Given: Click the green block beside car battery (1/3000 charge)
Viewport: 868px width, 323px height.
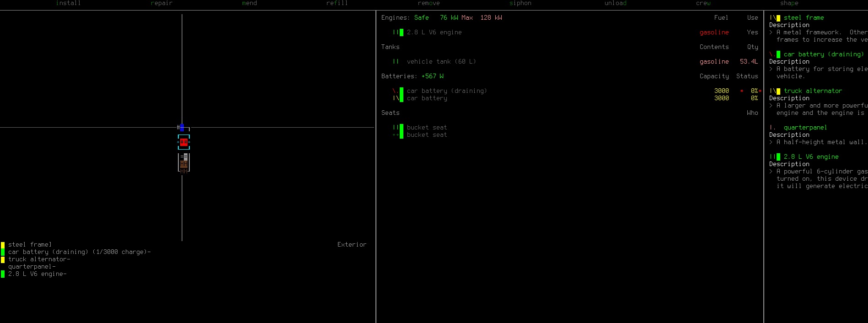Looking at the screenshot, I should click(3, 252).
